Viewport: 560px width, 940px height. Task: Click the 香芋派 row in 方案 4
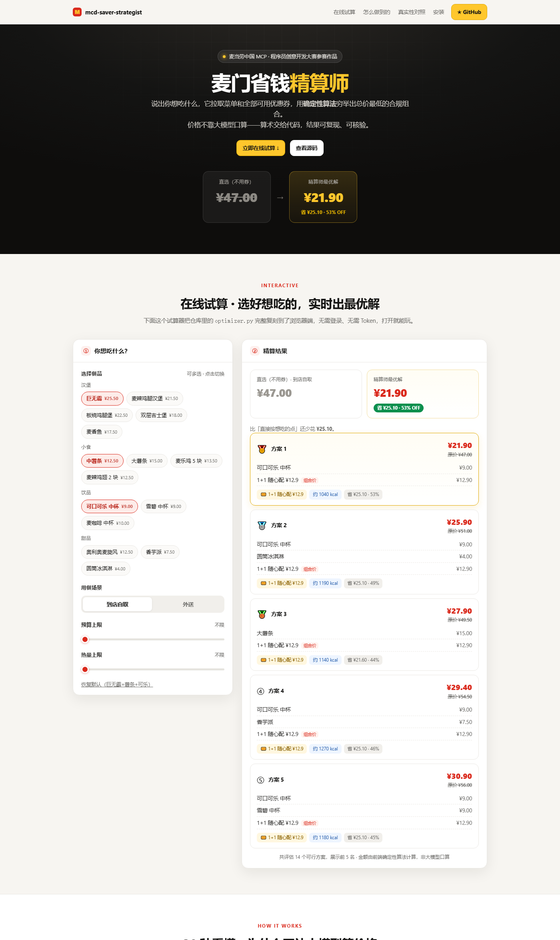pyautogui.click(x=364, y=722)
